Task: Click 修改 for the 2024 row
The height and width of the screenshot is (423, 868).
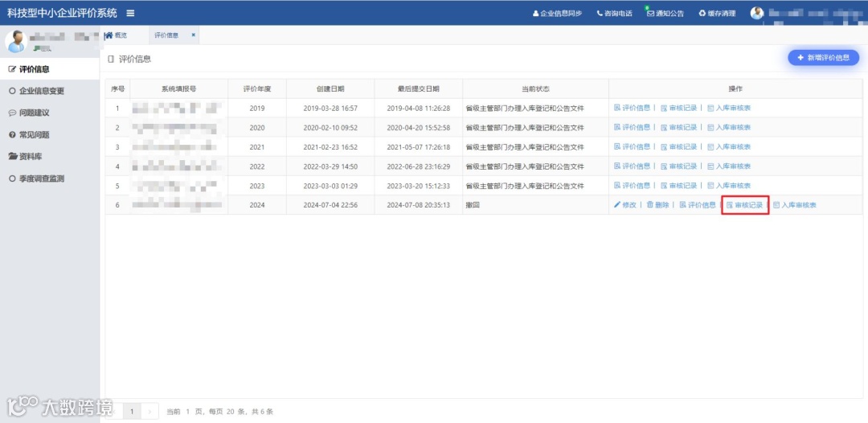Action: [625, 205]
